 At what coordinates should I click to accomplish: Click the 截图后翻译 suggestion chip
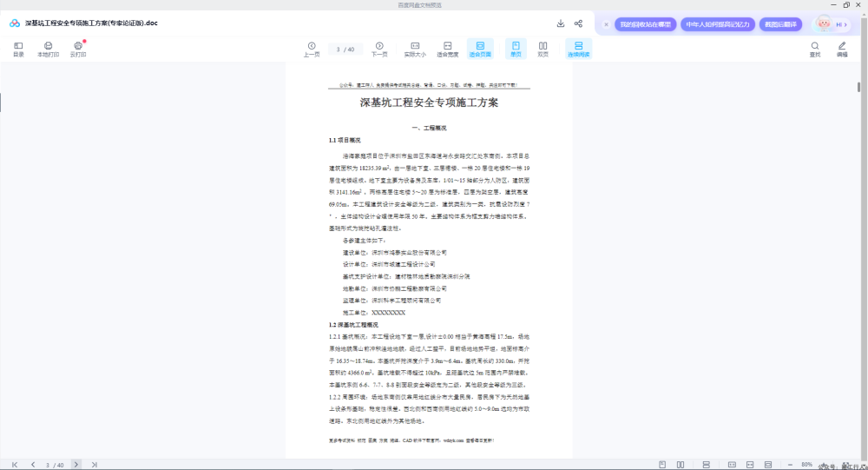(780, 24)
